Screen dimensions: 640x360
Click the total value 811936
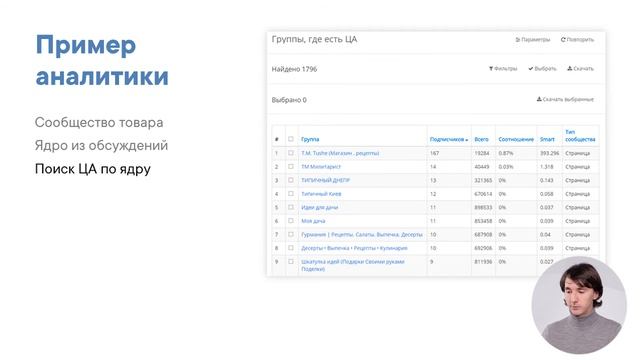point(483,262)
